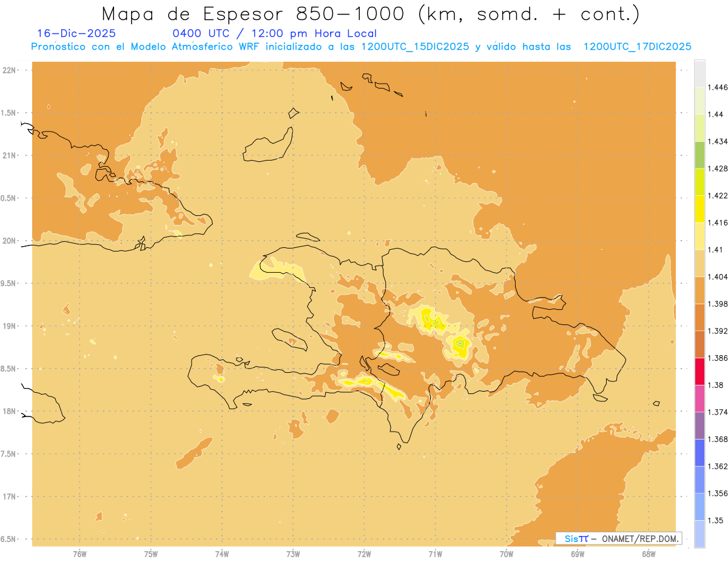Click the latitude axis label 9.5N

point(9,283)
